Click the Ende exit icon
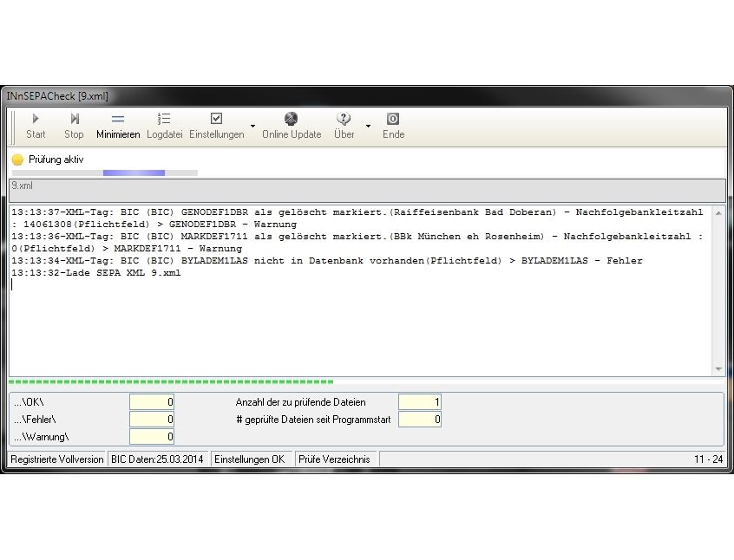This screenshot has width=734, height=560. point(393,119)
